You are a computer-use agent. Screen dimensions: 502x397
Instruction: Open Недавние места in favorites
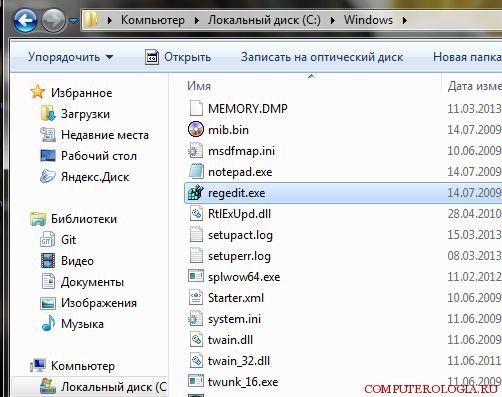(105, 135)
